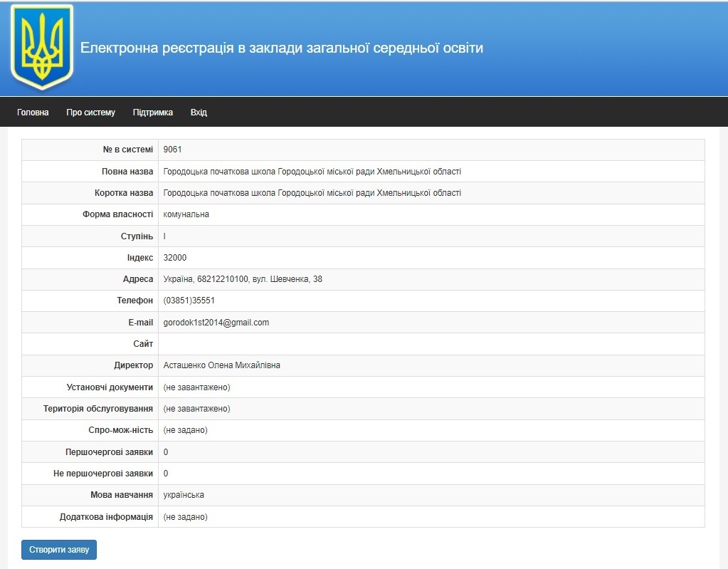Select the українська language value
728x569 pixels.
pyautogui.click(x=184, y=495)
